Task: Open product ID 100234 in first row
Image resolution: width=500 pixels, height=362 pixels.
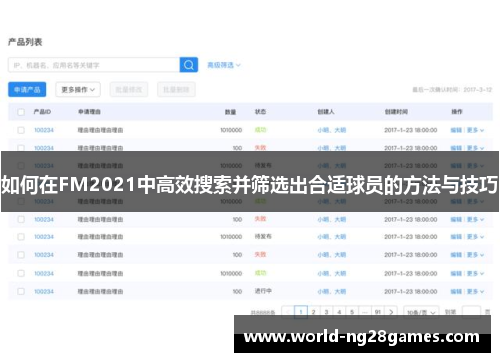Action: pos(44,130)
